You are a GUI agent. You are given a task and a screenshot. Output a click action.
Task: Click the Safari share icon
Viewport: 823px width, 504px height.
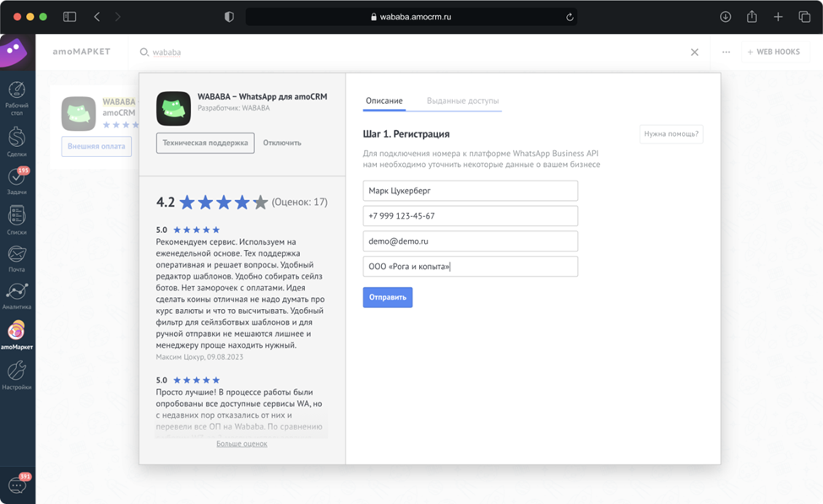pos(752,16)
